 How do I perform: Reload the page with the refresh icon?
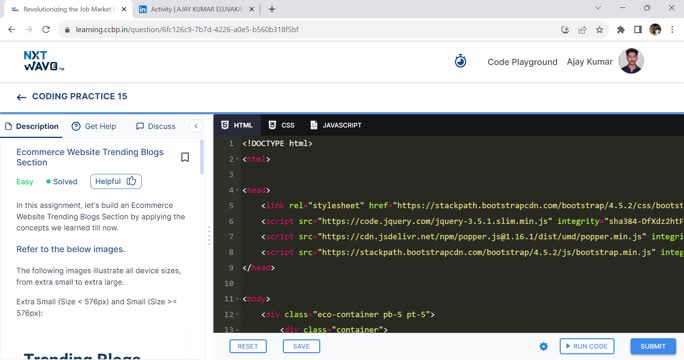(x=46, y=29)
